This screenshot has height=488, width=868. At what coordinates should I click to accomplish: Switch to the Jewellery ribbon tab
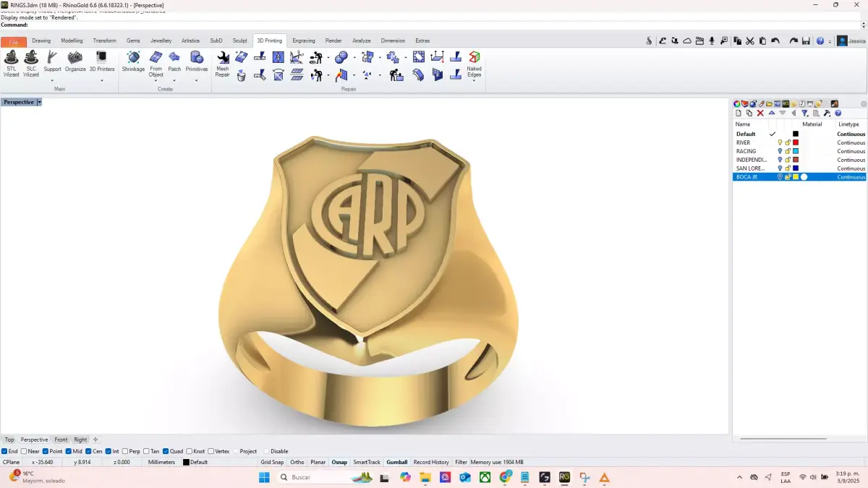[161, 40]
